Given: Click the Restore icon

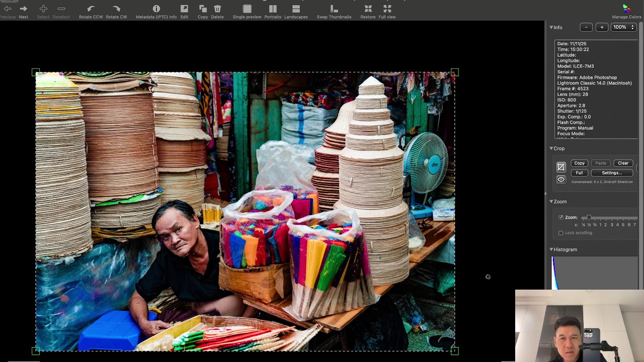Looking at the screenshot, I should tap(368, 9).
